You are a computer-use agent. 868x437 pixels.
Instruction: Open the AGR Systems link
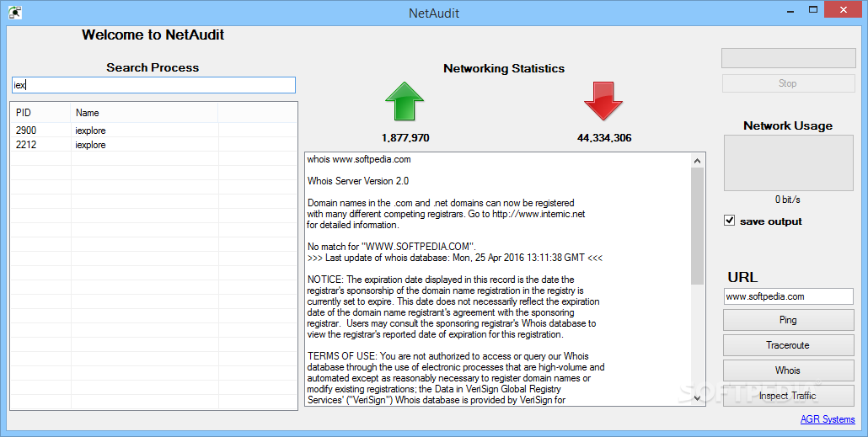pyautogui.click(x=828, y=419)
